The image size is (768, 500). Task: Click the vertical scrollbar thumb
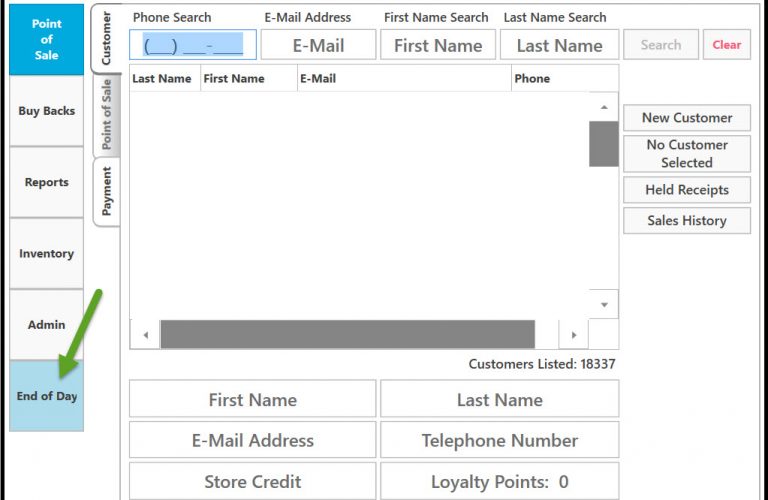(x=604, y=144)
